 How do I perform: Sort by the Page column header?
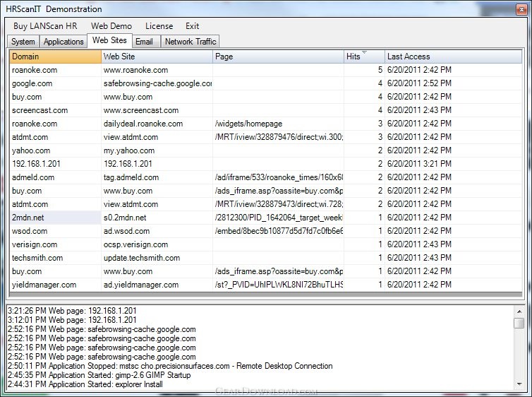(x=278, y=57)
